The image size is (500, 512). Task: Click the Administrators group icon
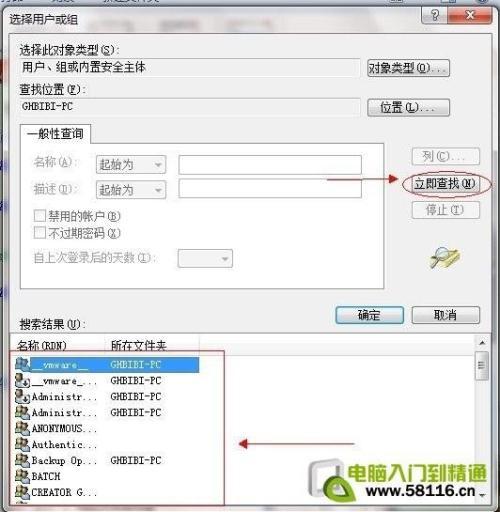tap(23, 412)
